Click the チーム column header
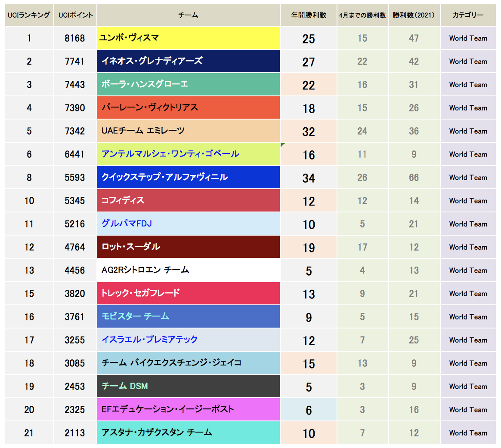The image size is (501, 448). 189,15
